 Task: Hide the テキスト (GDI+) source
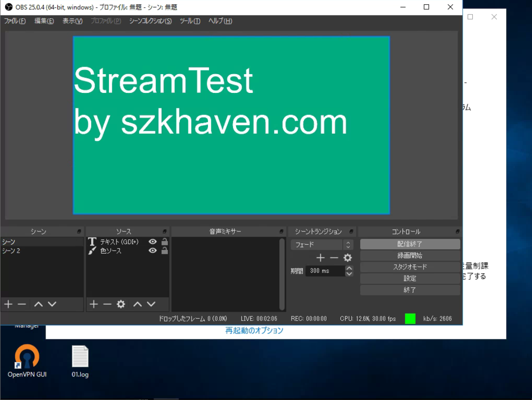[153, 242]
